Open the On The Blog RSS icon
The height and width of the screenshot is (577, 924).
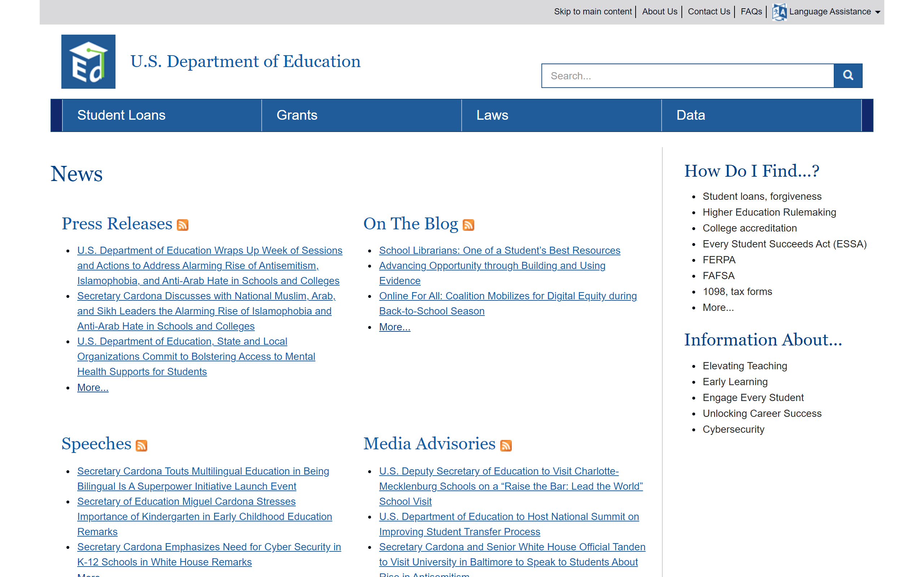point(468,225)
